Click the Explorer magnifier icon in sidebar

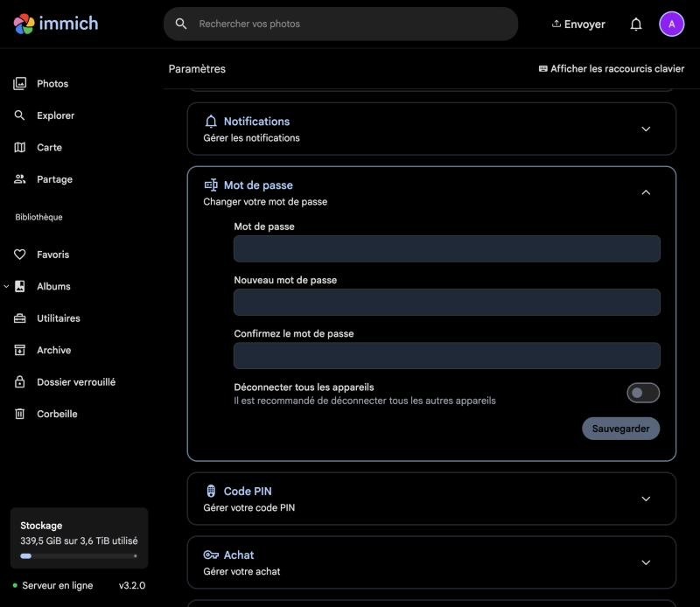coord(19,115)
